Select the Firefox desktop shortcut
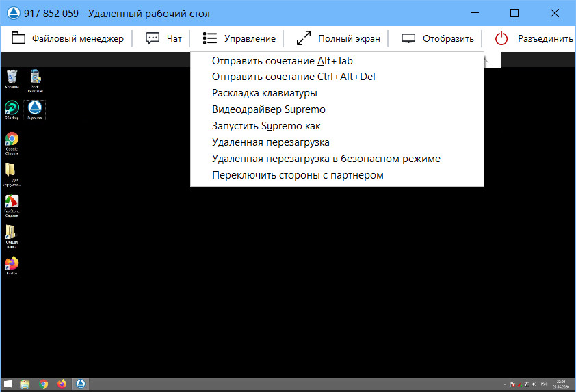The width and height of the screenshot is (576, 392). (x=12, y=265)
